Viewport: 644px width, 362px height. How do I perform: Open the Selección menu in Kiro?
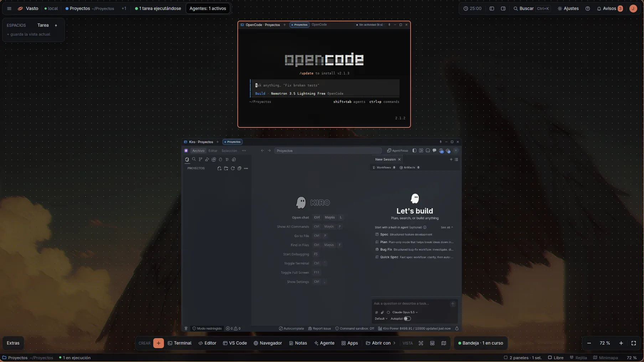[229, 151]
